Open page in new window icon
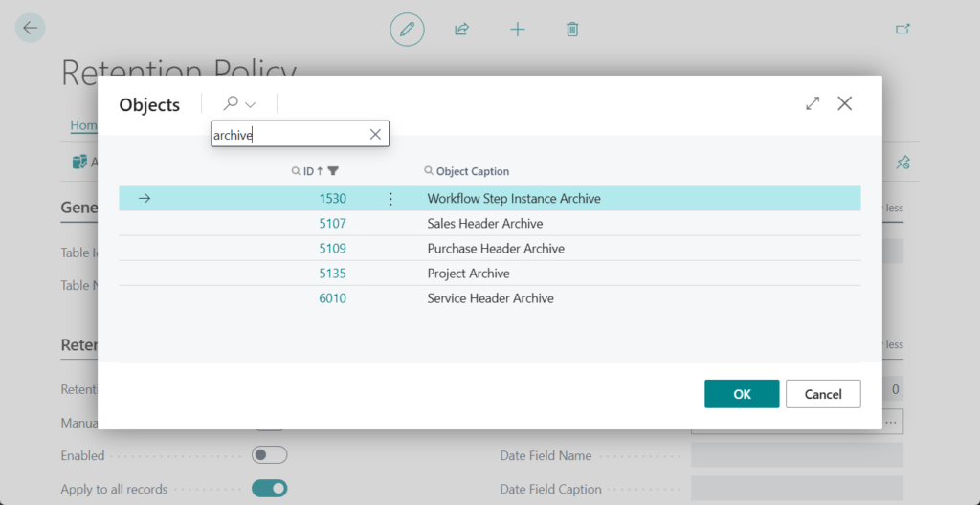The height and width of the screenshot is (505, 980). click(x=902, y=29)
